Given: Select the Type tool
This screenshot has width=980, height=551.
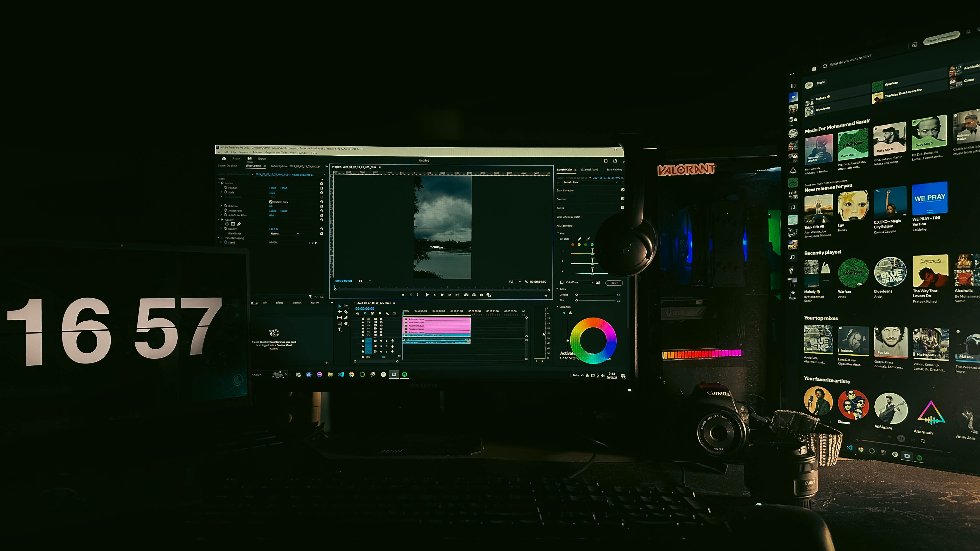Looking at the screenshot, I should [x=339, y=329].
